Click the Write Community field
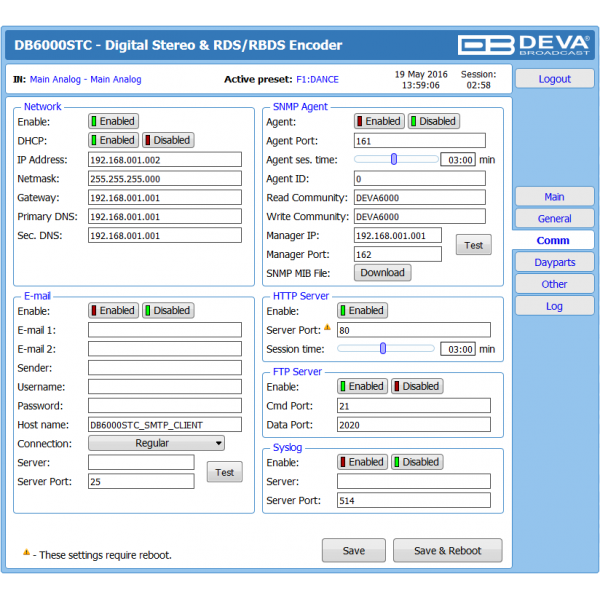 (x=420, y=216)
